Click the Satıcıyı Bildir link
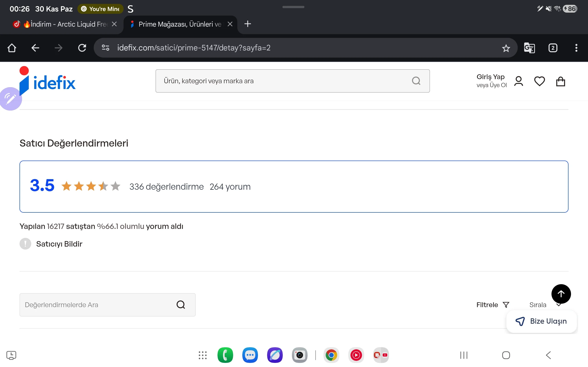 point(59,244)
